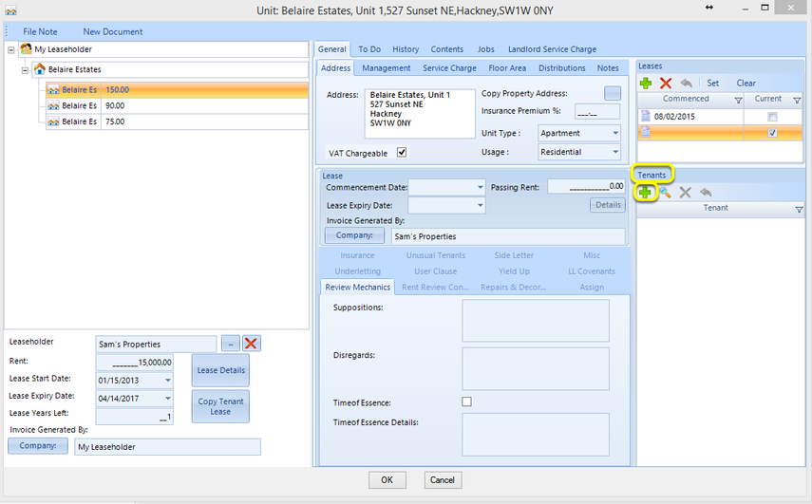812x504 pixels.
Task: Click Passing Rent field
Action: 586,186
